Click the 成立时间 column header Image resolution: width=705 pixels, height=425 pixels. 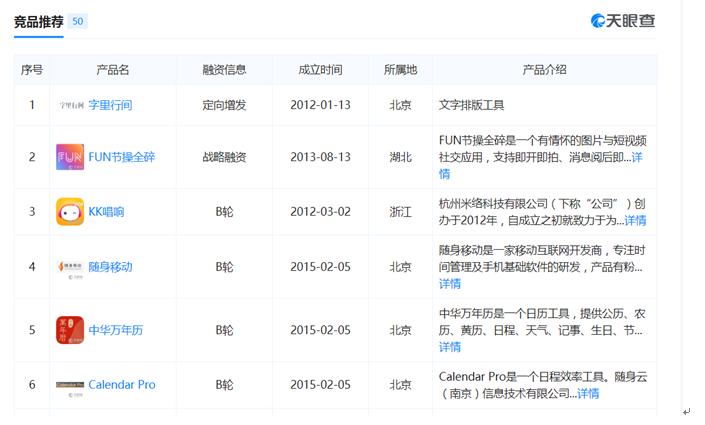[320, 70]
